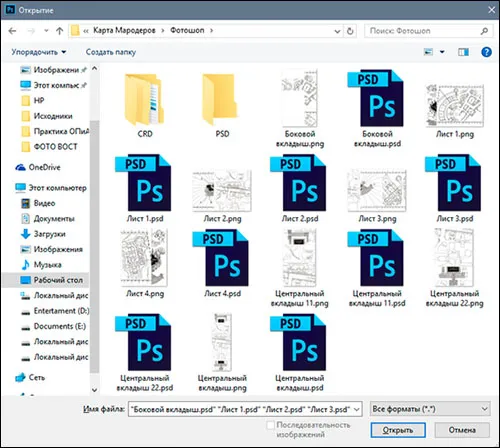Select Центральный вкладыш 22.psd file icon
Image resolution: width=500 pixels, height=448 pixels.
tap(144, 342)
